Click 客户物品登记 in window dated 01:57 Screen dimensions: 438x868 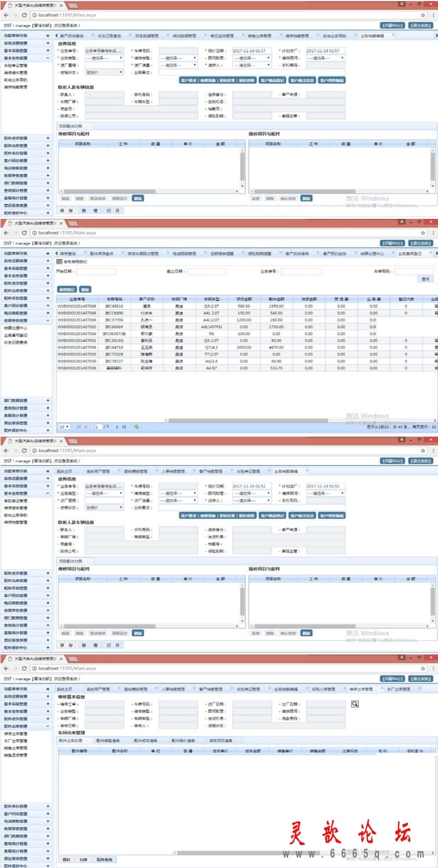pos(272,80)
